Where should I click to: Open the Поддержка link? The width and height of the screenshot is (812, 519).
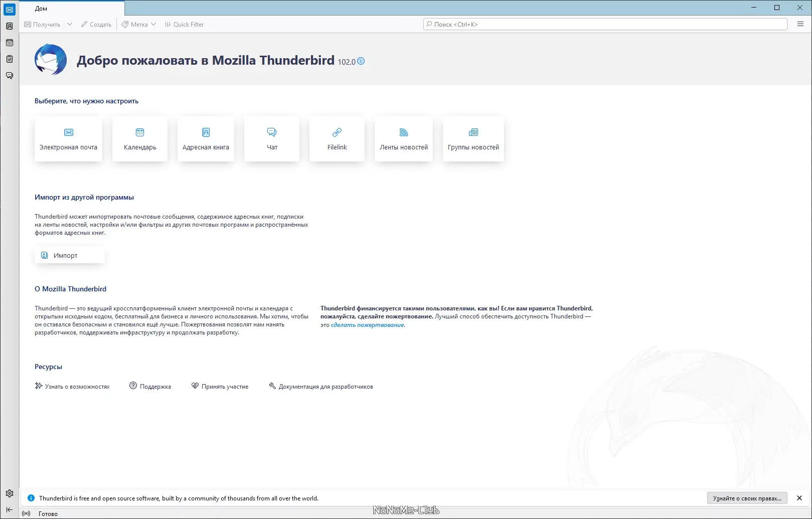(150, 386)
